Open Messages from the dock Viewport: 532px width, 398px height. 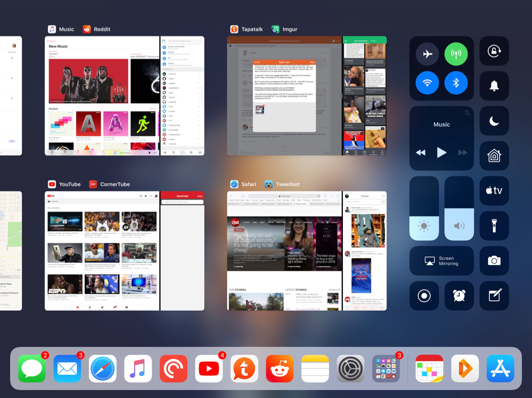click(x=32, y=368)
